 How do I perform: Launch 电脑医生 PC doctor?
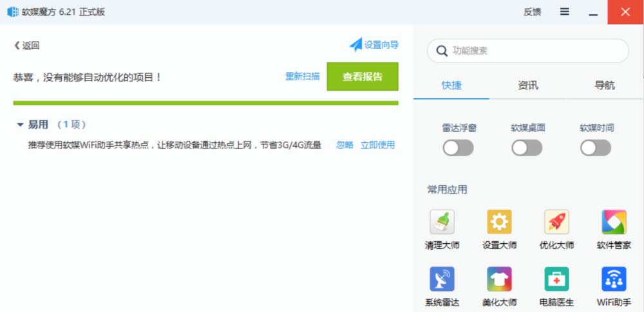(556, 279)
